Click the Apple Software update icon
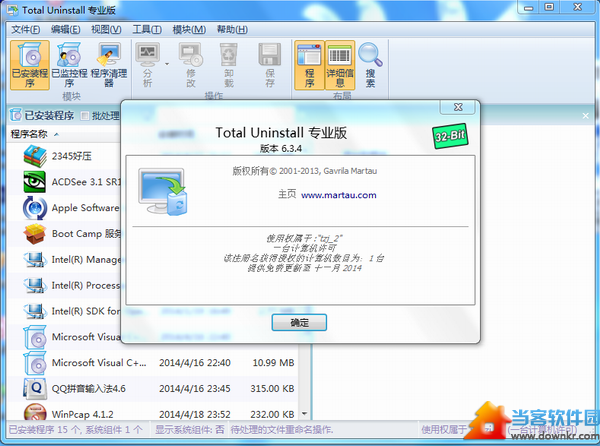 coord(35,208)
